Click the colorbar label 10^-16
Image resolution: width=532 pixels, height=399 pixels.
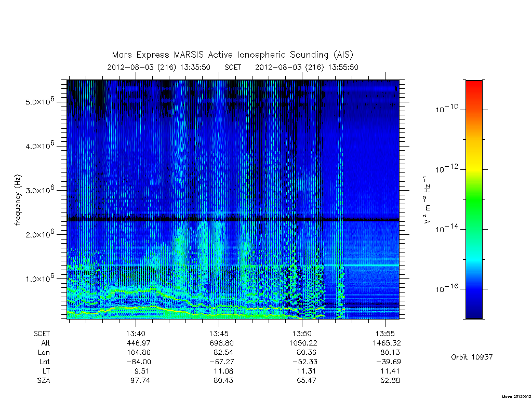pos(447,288)
